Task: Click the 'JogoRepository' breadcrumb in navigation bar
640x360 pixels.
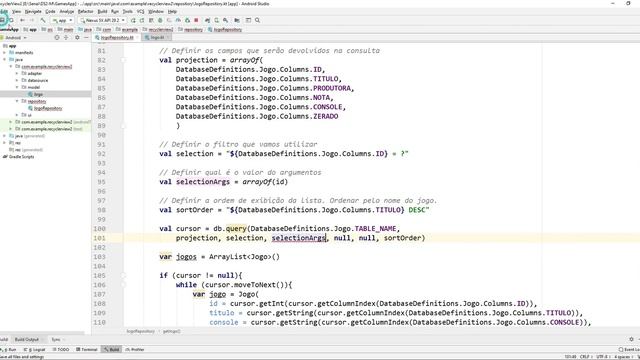Action: click(225, 29)
